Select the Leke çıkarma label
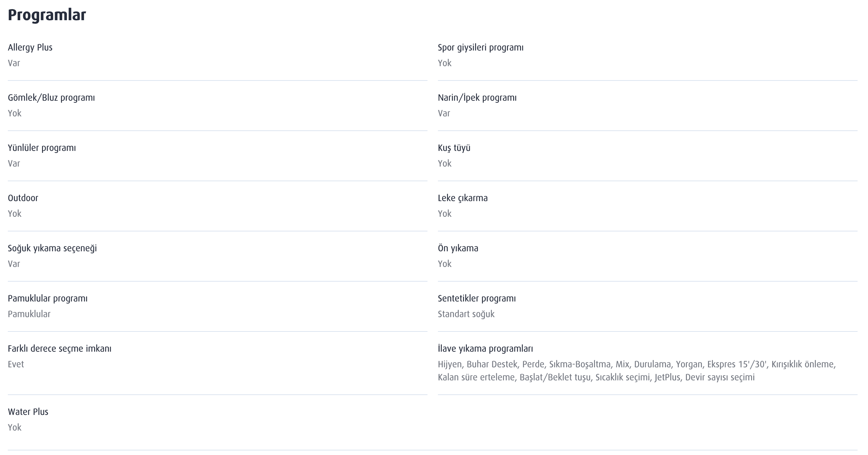The height and width of the screenshot is (455, 868). 463,198
